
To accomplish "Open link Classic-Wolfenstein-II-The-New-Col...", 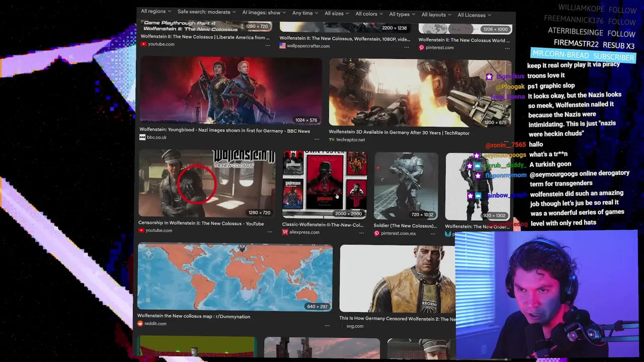I will [323, 225].
